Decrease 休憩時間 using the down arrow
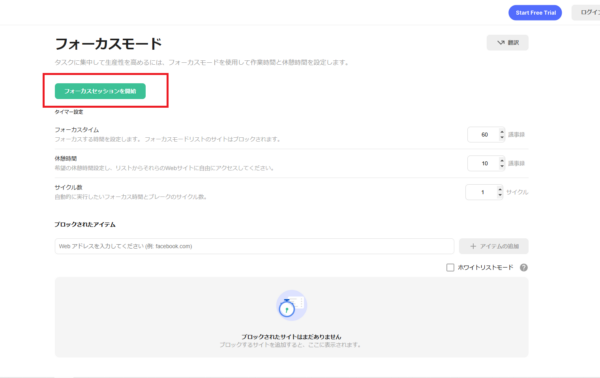The width and height of the screenshot is (600, 378). (502, 166)
